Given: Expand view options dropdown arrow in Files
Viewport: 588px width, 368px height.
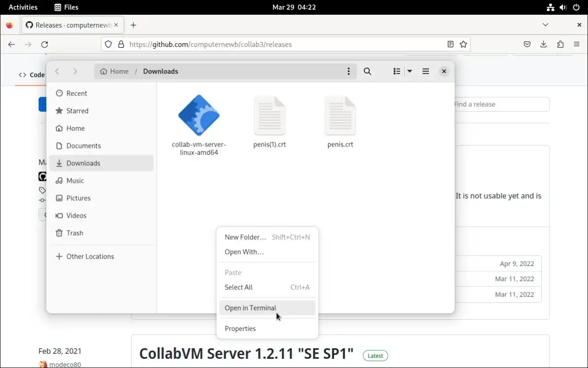Looking at the screenshot, I should [410, 71].
